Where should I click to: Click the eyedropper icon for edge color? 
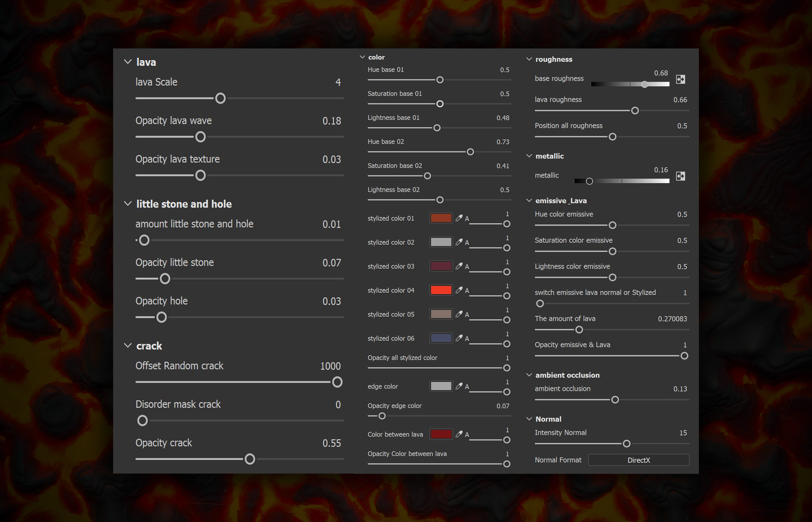(x=459, y=386)
